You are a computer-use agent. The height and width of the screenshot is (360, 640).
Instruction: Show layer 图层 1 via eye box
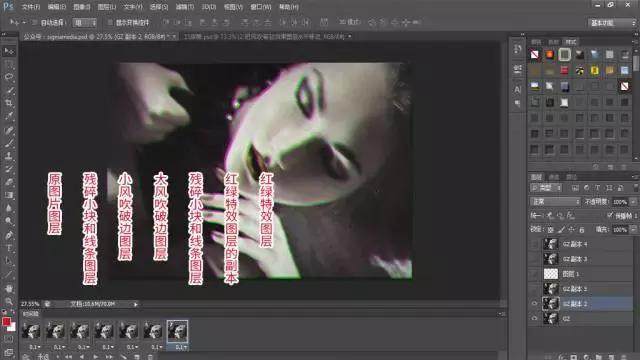click(534, 274)
